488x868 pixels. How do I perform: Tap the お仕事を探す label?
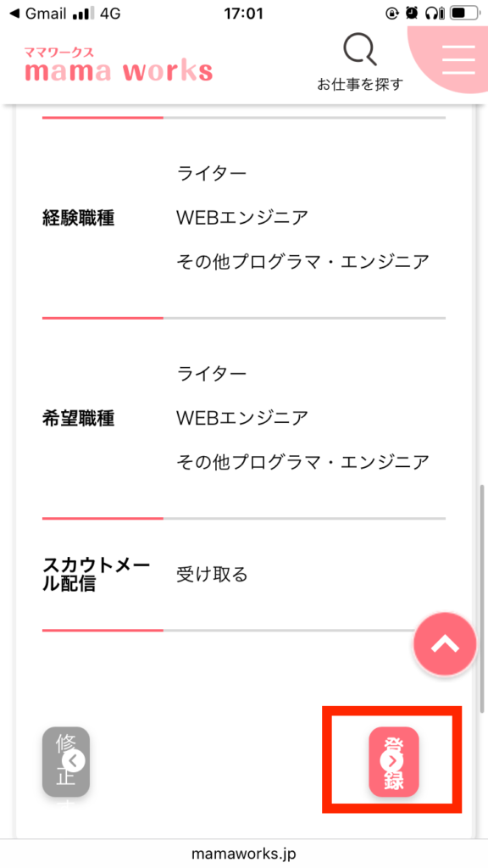tap(360, 84)
